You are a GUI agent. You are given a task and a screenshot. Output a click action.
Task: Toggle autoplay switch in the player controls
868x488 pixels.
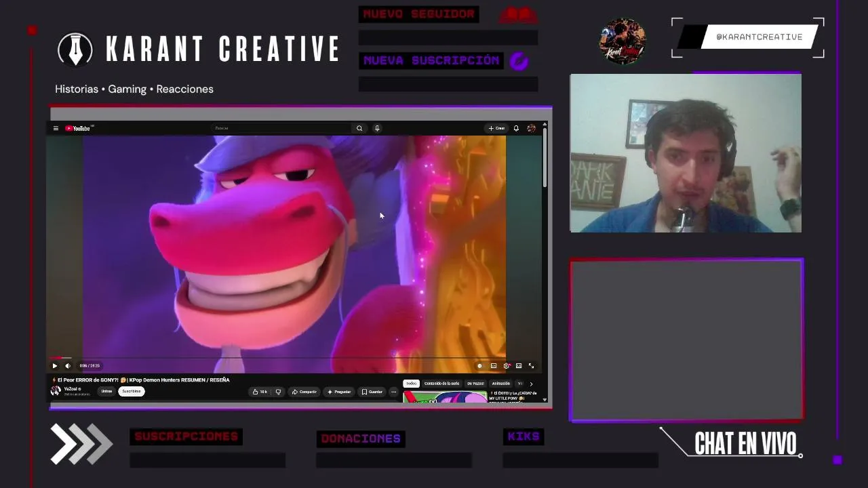point(479,366)
